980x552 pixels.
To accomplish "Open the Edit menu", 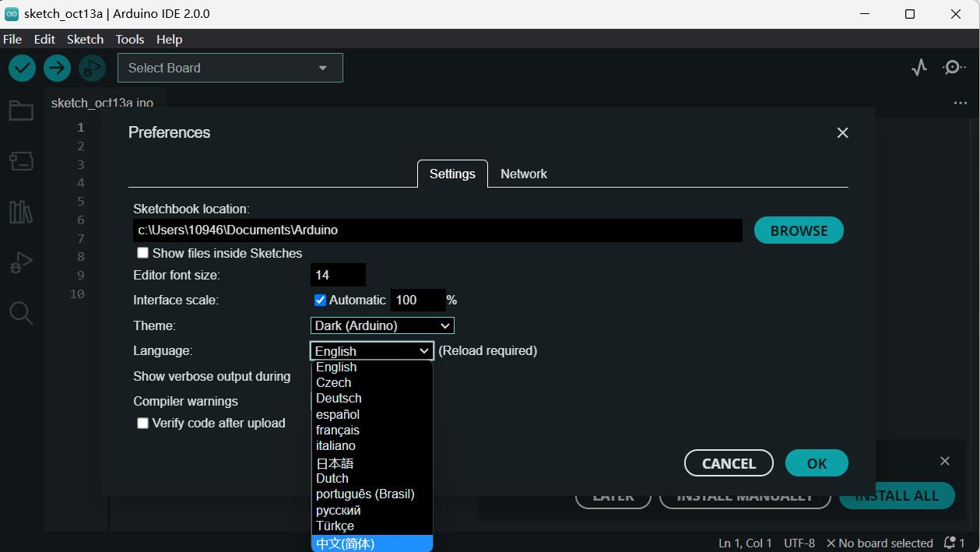I will (44, 39).
